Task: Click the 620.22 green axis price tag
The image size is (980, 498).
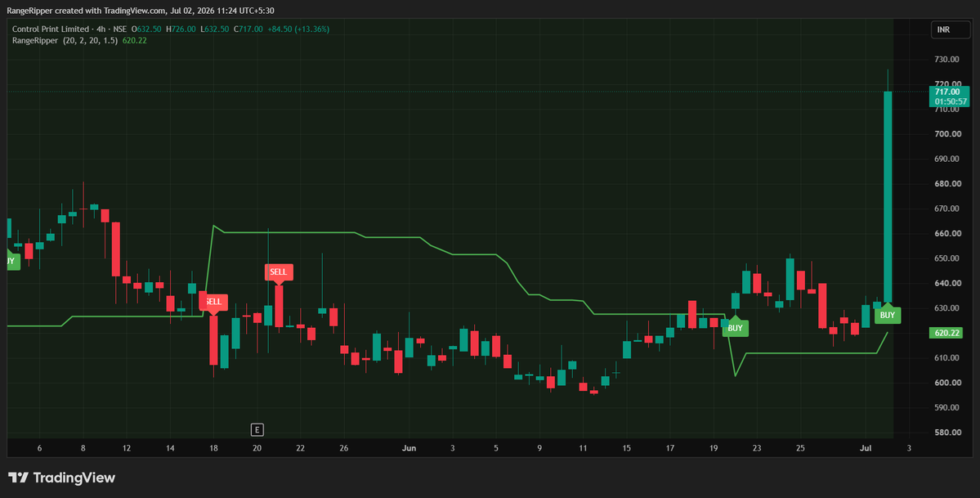Action: 946,333
